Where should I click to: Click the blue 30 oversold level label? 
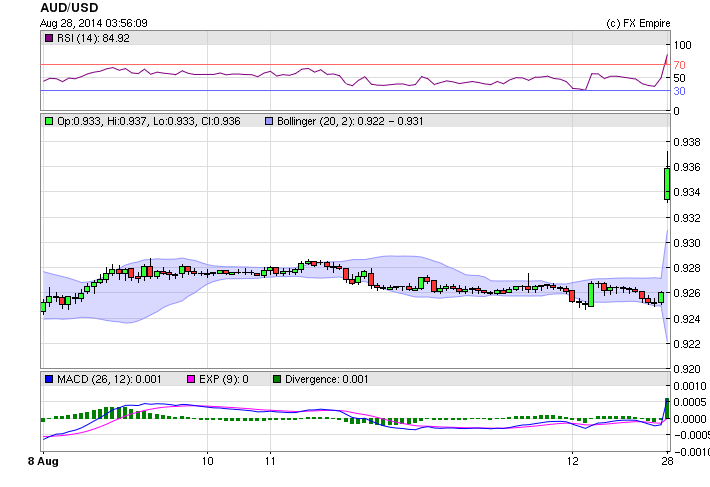(x=679, y=91)
